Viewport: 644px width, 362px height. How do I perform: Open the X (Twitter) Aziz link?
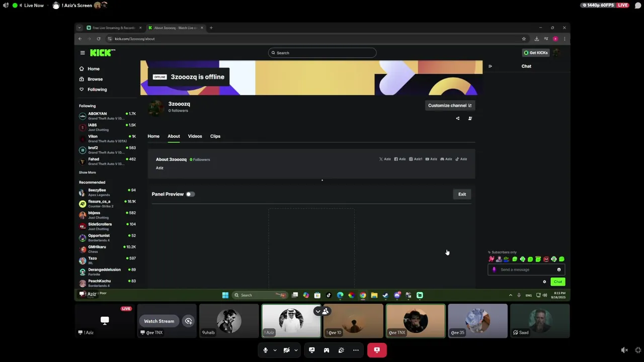[x=385, y=159]
